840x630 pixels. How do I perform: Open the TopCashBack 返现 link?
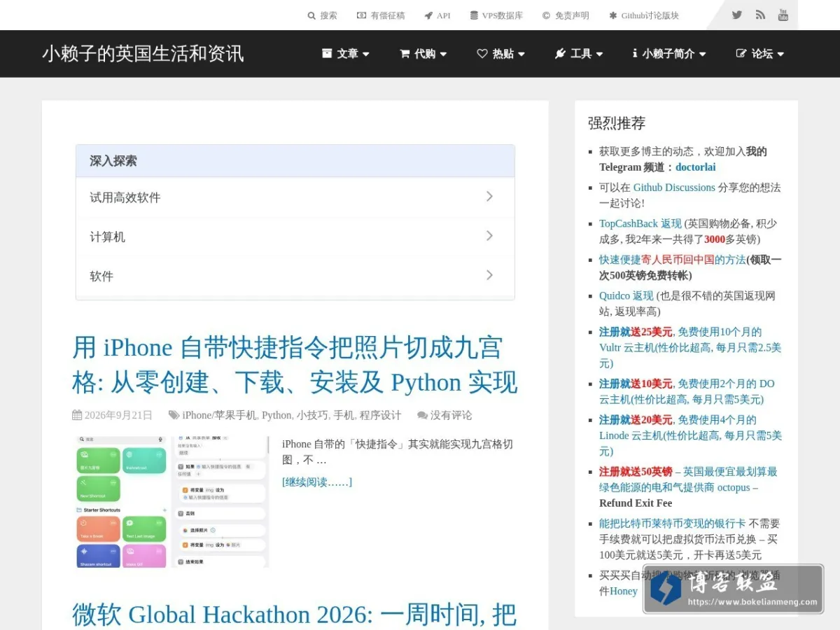[640, 223]
